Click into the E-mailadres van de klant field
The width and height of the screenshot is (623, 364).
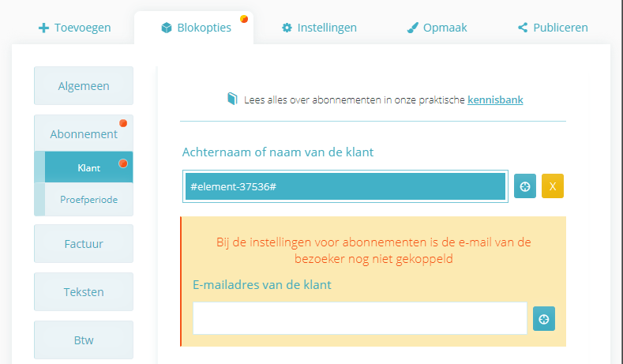coord(360,318)
